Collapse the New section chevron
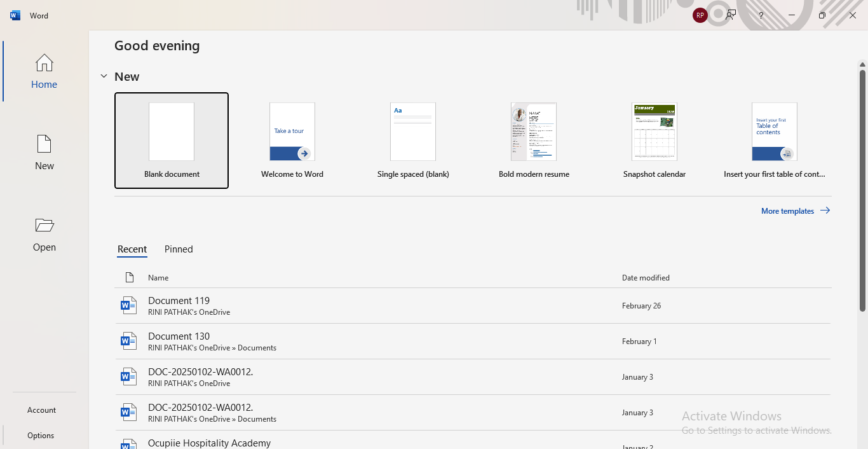This screenshot has width=868, height=449. coord(104,76)
